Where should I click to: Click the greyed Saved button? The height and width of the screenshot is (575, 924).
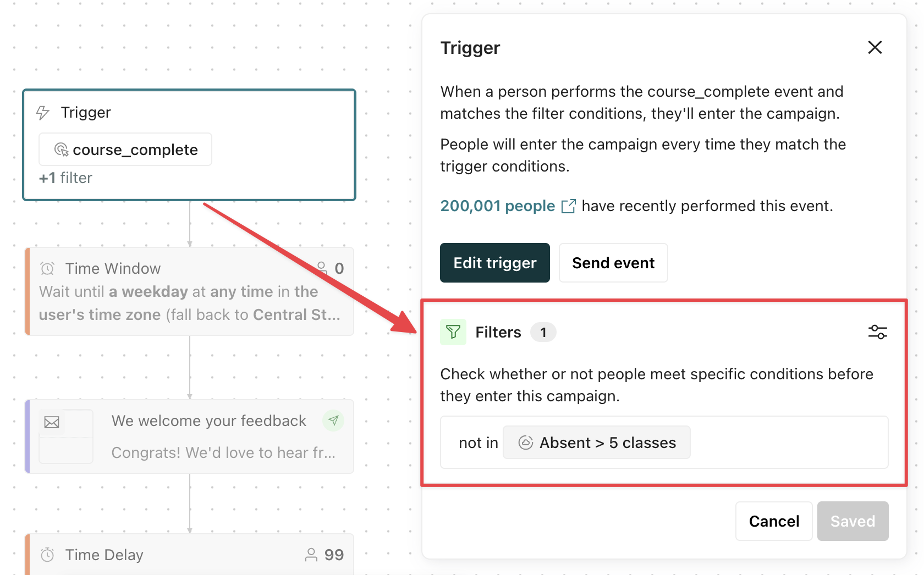[853, 521]
